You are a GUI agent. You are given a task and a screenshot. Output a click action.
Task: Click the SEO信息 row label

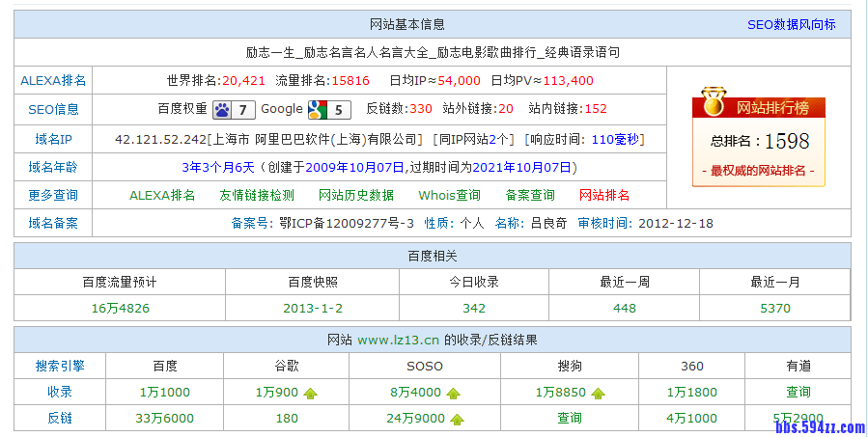tap(53, 110)
